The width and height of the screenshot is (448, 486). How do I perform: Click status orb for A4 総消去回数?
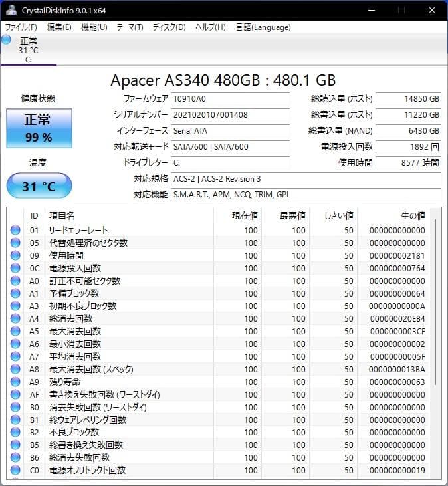click(15, 318)
